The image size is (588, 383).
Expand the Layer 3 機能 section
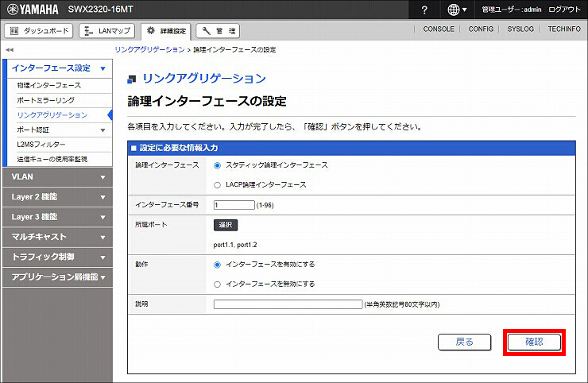click(57, 217)
